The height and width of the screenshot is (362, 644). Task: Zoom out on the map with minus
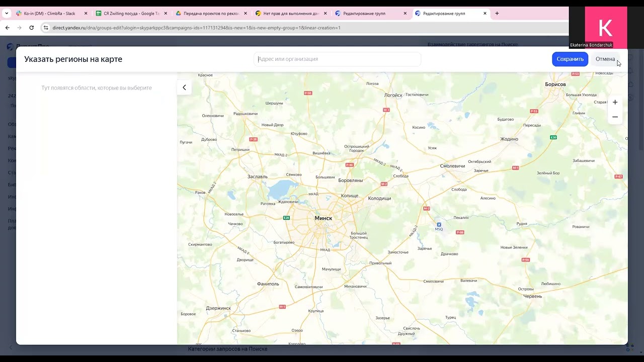click(615, 117)
